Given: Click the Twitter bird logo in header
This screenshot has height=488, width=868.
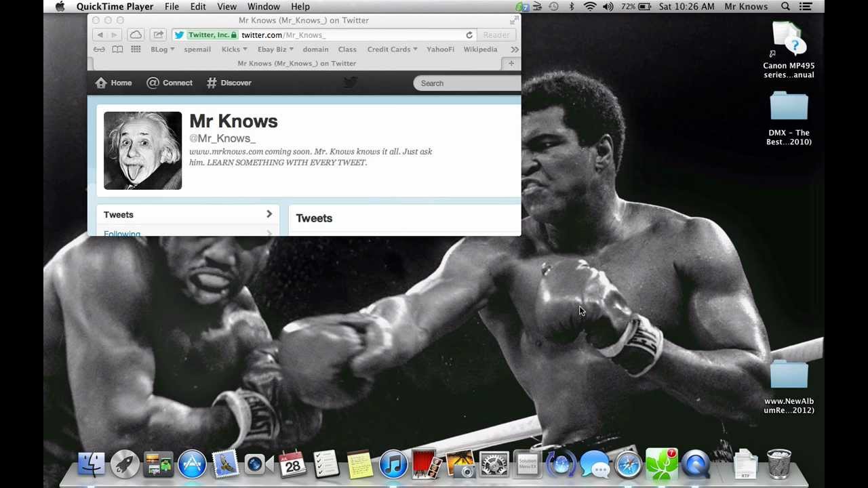Looking at the screenshot, I should click(350, 83).
